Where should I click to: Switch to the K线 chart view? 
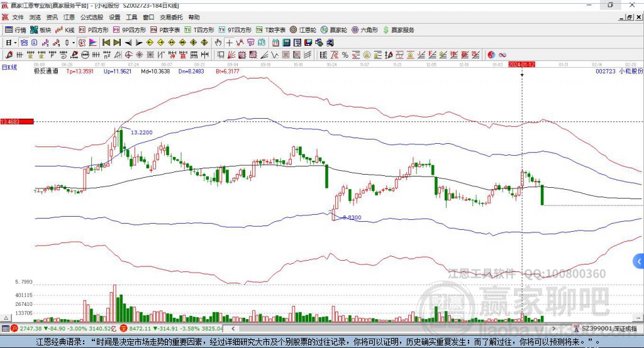pos(65,30)
